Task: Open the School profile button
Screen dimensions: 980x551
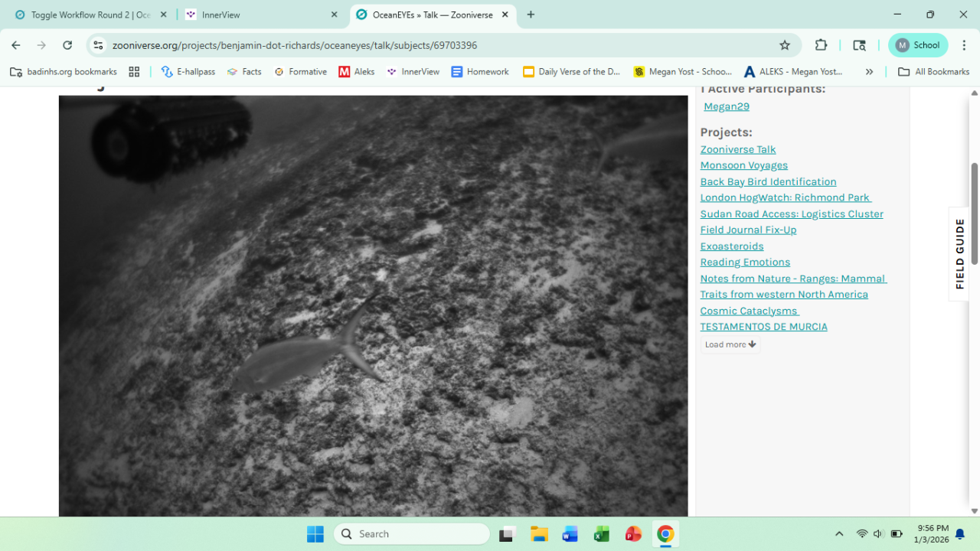Action: point(918,45)
